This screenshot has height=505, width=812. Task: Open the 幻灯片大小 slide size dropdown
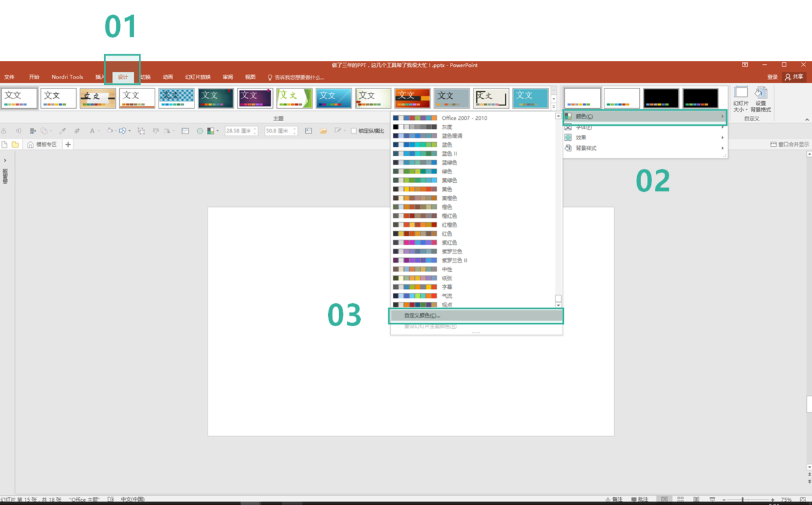[x=741, y=100]
